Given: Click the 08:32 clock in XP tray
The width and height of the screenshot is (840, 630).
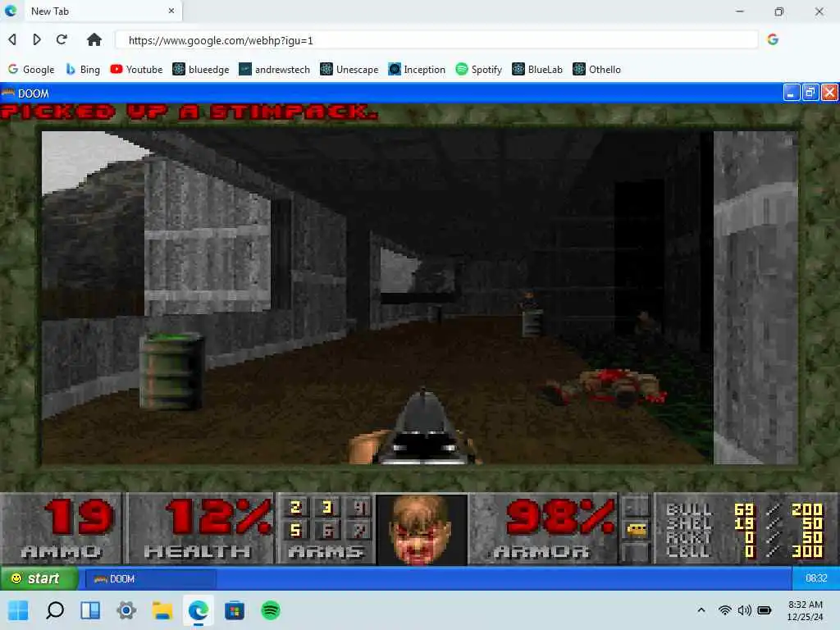Looking at the screenshot, I should pyautogui.click(x=816, y=578).
